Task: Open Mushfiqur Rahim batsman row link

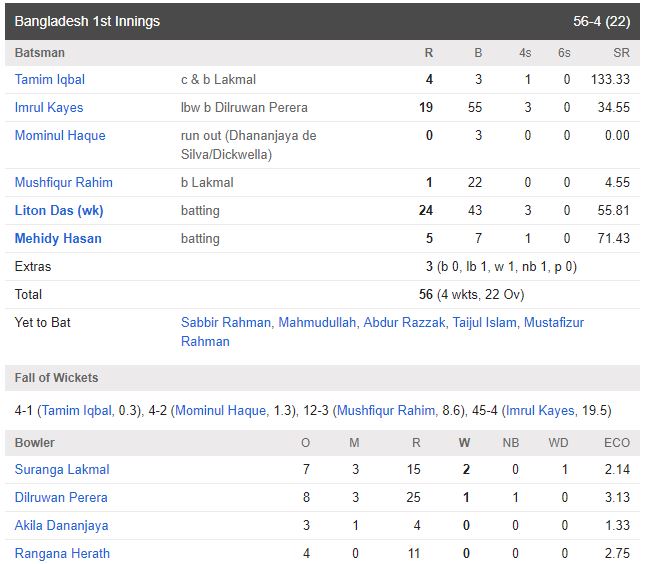Action: tap(64, 182)
